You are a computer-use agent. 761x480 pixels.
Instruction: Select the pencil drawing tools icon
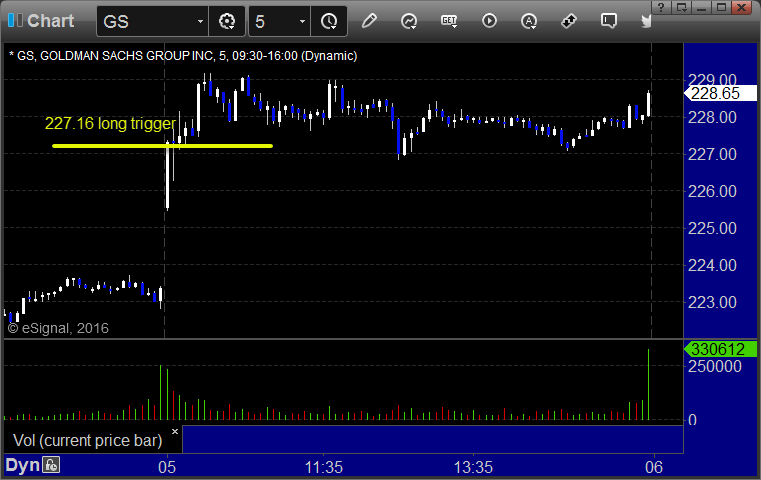[369, 21]
